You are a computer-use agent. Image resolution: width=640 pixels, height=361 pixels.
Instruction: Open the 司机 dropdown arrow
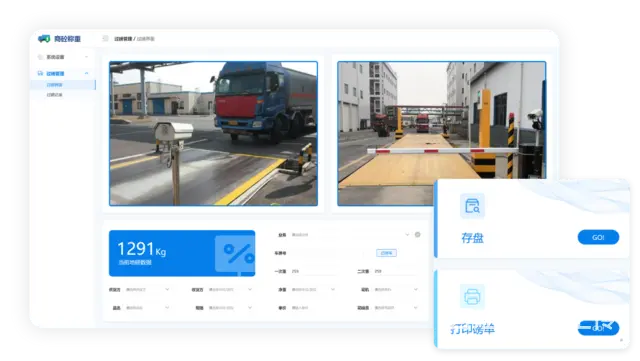tap(416, 290)
